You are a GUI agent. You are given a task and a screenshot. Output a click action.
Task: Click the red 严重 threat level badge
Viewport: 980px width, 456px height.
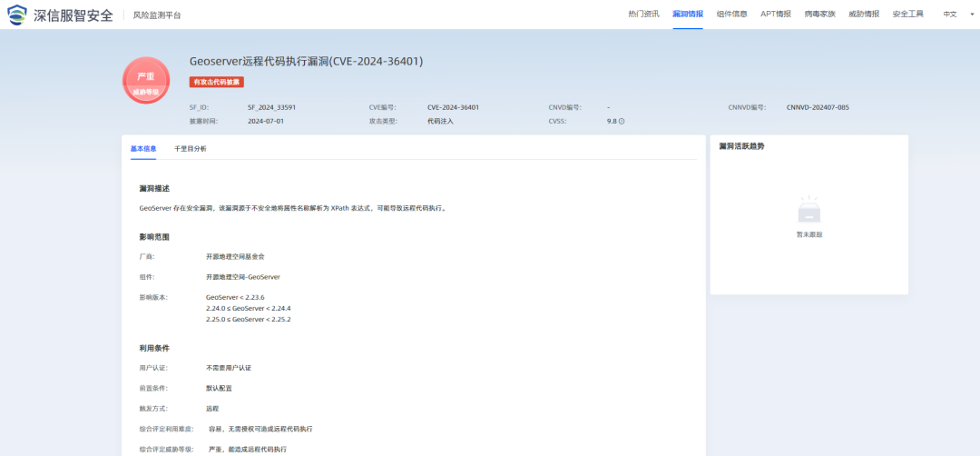(x=146, y=81)
